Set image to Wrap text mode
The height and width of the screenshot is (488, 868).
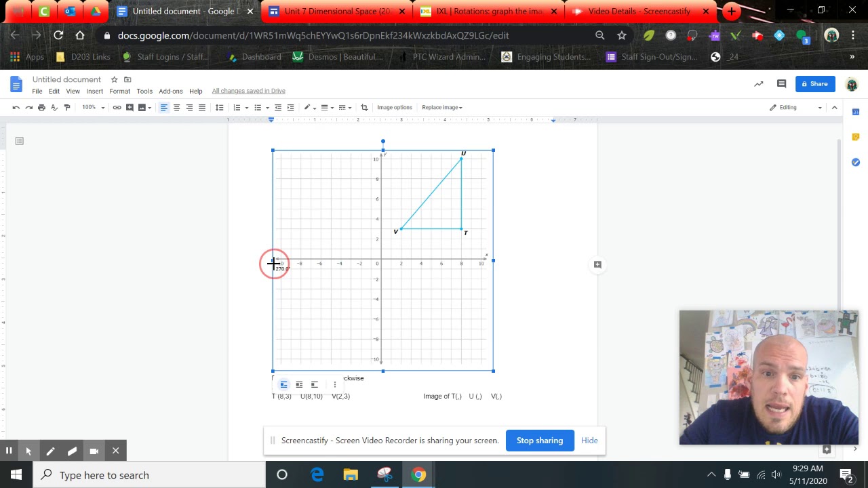pyautogui.click(x=299, y=384)
